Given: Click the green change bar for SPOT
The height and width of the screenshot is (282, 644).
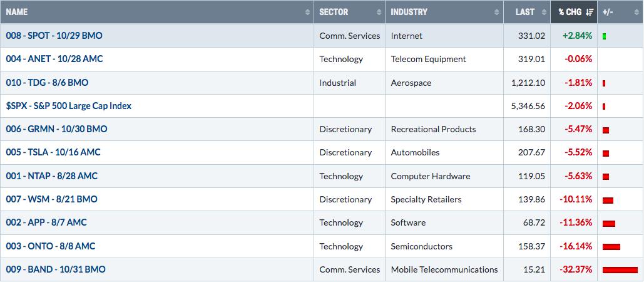Looking at the screenshot, I should tap(604, 36).
